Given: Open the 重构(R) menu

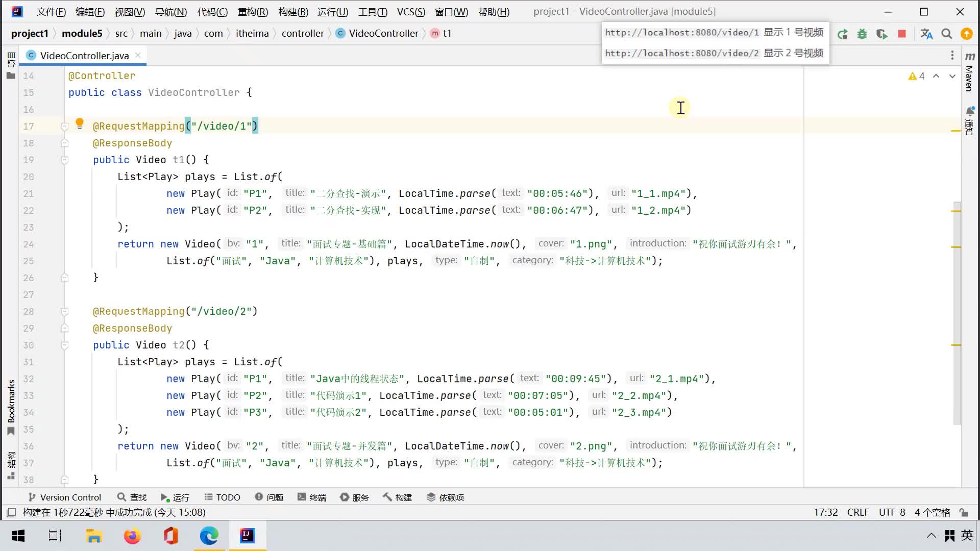Looking at the screenshot, I should 253,12.
